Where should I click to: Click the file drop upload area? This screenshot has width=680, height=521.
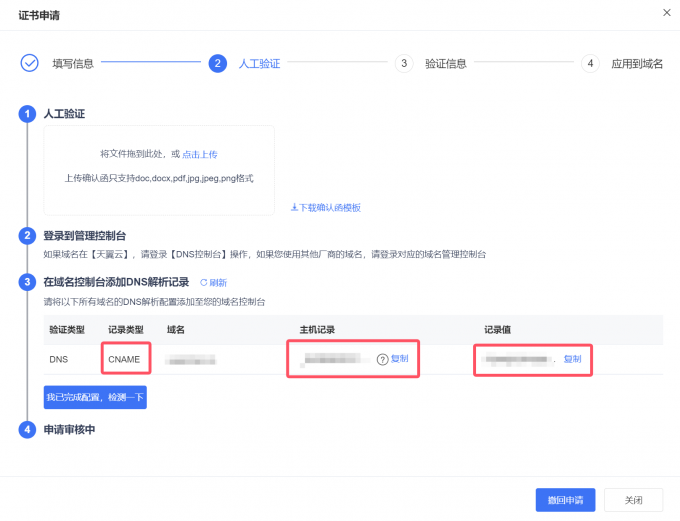point(158,170)
